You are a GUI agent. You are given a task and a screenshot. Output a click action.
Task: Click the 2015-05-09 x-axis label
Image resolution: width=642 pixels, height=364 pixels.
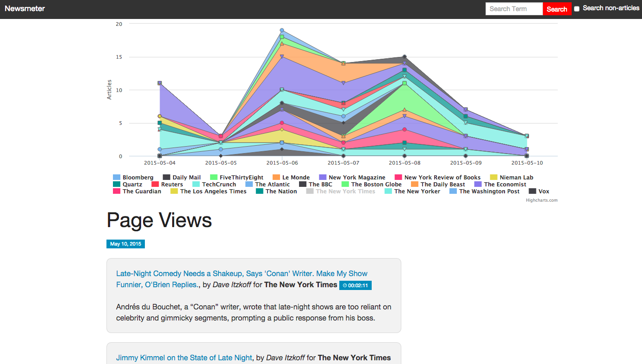pos(466,163)
